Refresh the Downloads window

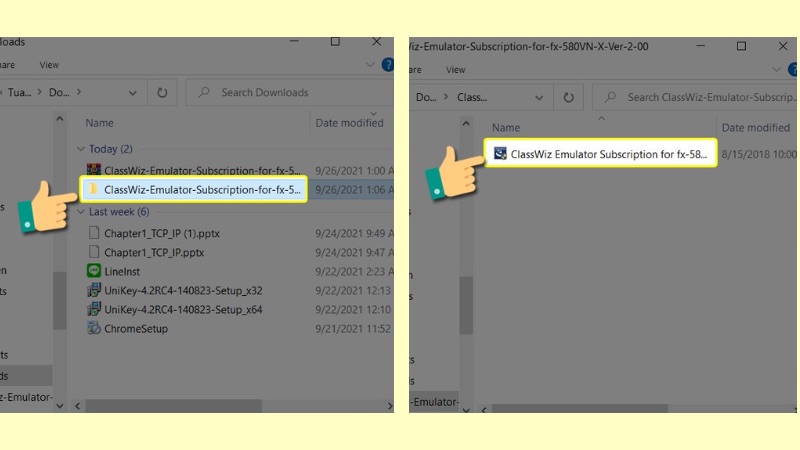(x=162, y=92)
